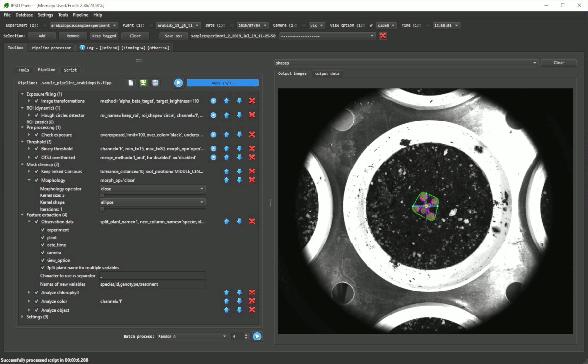Move Binary threshold step down

pyautogui.click(x=239, y=148)
